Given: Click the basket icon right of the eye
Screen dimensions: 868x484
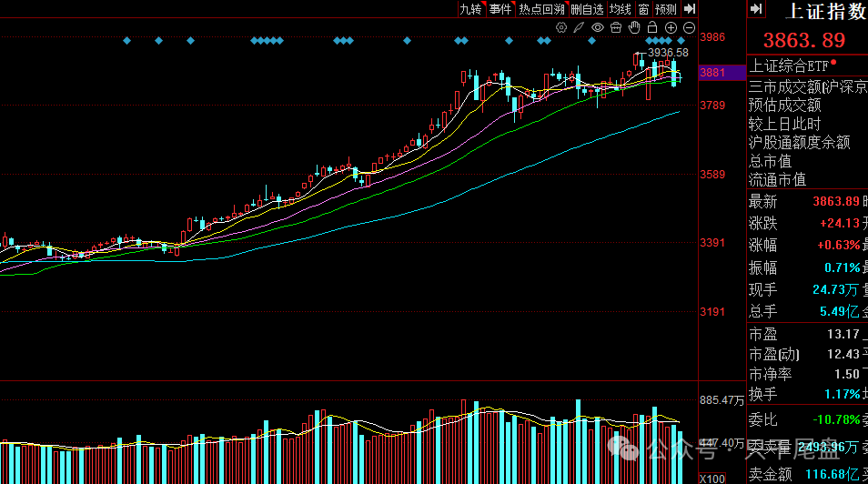Looking at the screenshot, I should coord(616,28).
